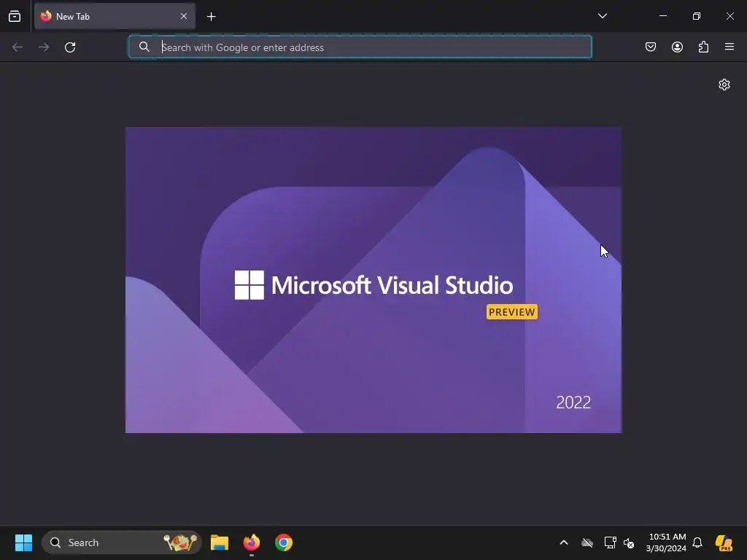Go back one page
The image size is (747, 560).
pyautogui.click(x=18, y=47)
